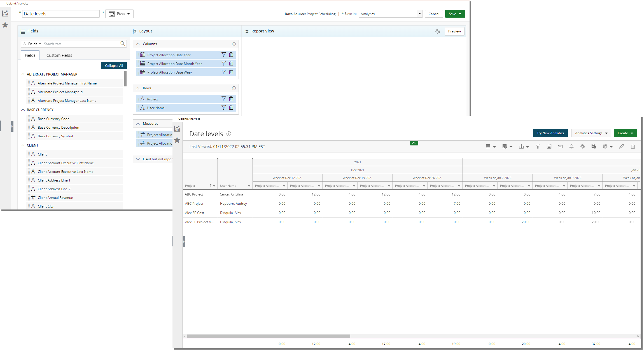The image size is (644, 351).
Task: Click save-view icon in report toolbar
Action: coord(594,146)
